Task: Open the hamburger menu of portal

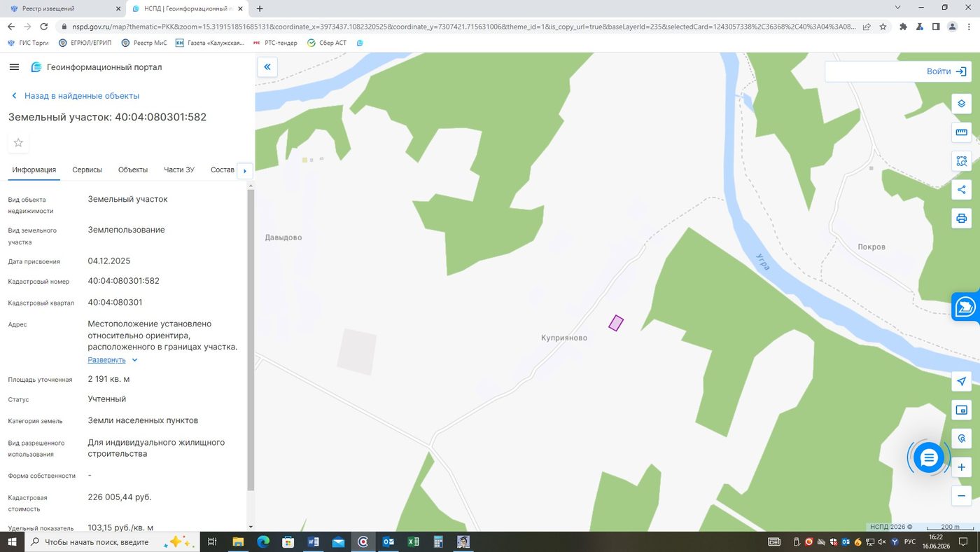Action: pos(14,67)
